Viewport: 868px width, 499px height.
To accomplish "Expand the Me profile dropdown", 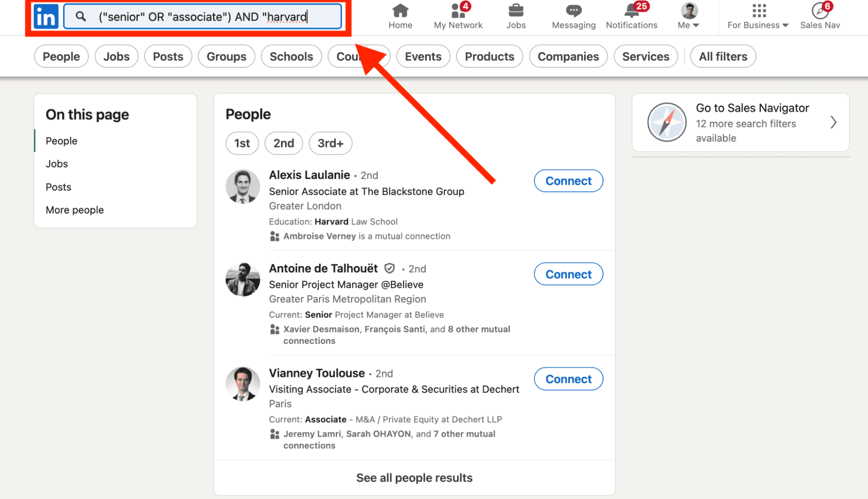I will (688, 25).
